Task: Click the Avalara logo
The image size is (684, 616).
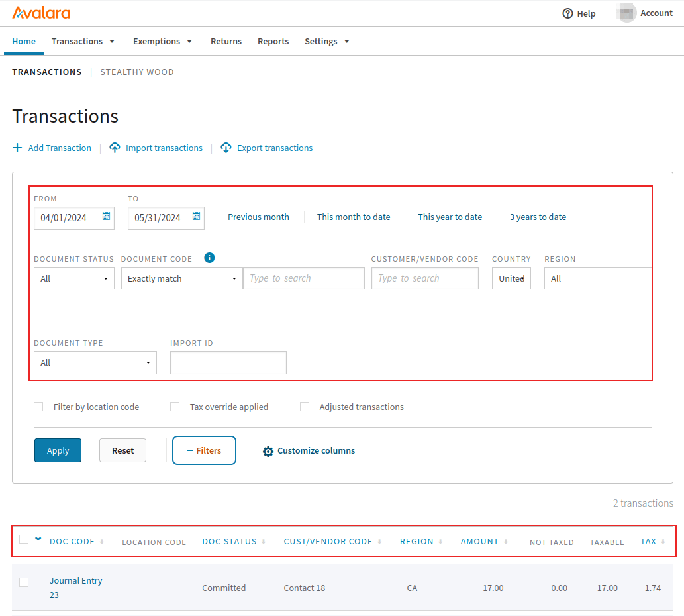Action: tap(41, 13)
